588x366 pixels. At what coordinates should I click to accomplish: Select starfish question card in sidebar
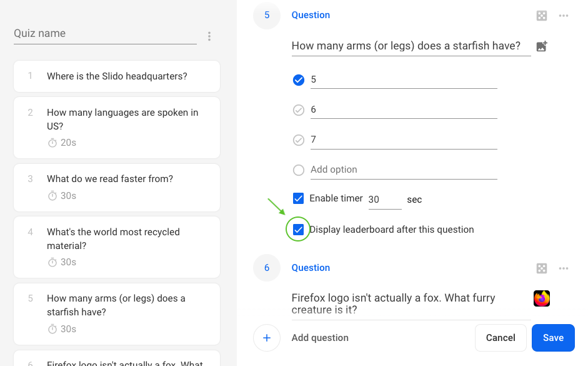pyautogui.click(x=117, y=314)
